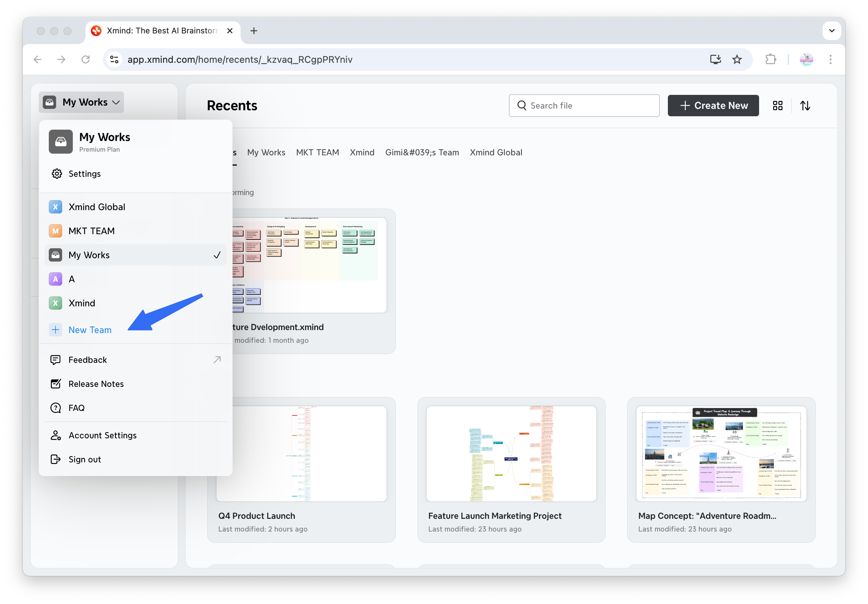This screenshot has height=604, width=868.
Task: Sign out of the account
Action: click(135, 460)
